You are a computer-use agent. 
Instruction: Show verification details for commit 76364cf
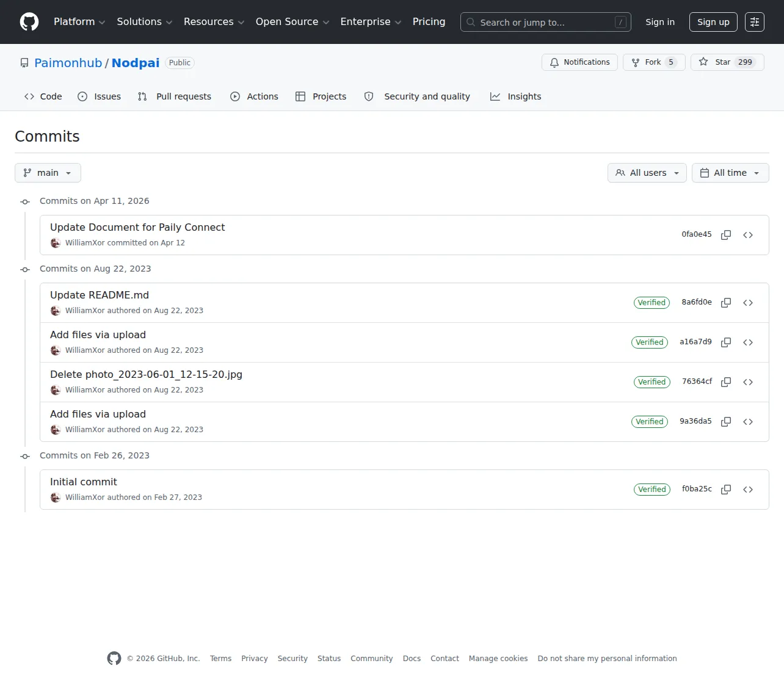point(652,382)
